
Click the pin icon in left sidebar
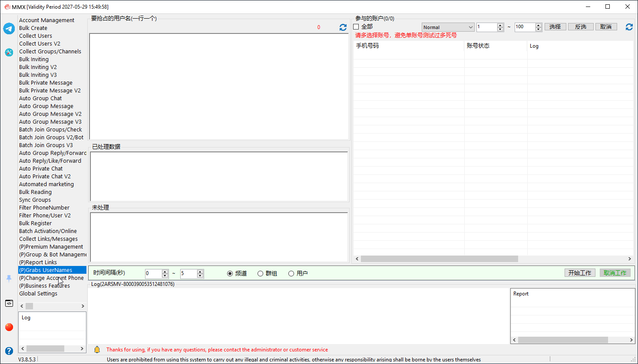pyautogui.click(x=9, y=279)
